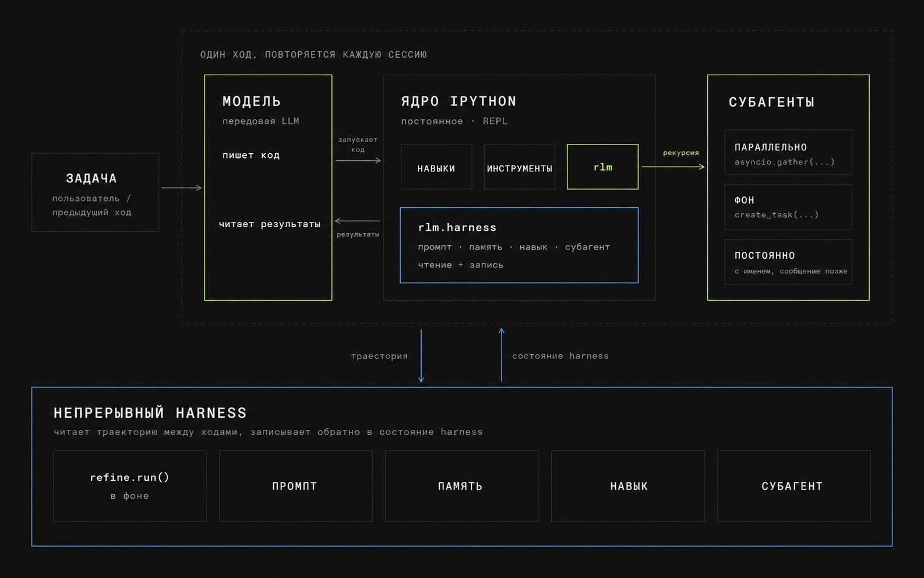This screenshot has height=578, width=924.
Task: Click the 'передовая LLM' subtitle
Action: (260, 121)
